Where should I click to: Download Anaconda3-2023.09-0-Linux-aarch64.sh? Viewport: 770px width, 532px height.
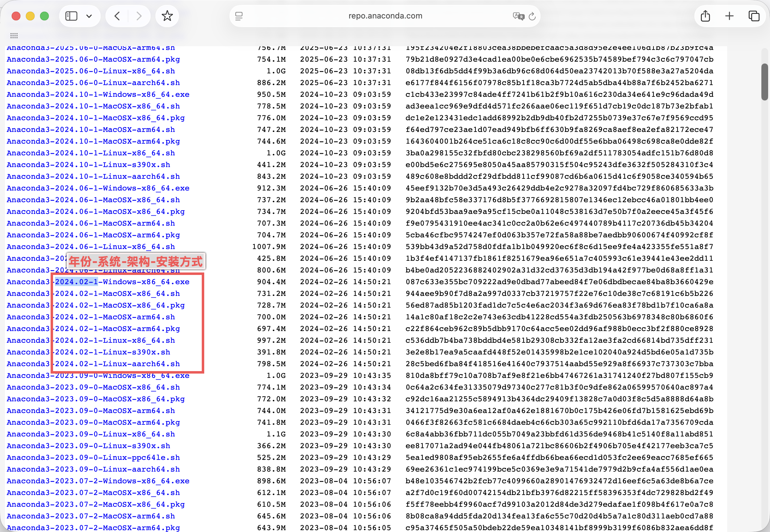[93, 469]
